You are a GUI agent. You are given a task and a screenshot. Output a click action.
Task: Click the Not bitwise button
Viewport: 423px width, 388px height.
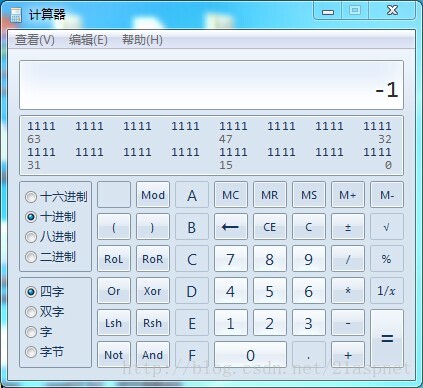114,355
